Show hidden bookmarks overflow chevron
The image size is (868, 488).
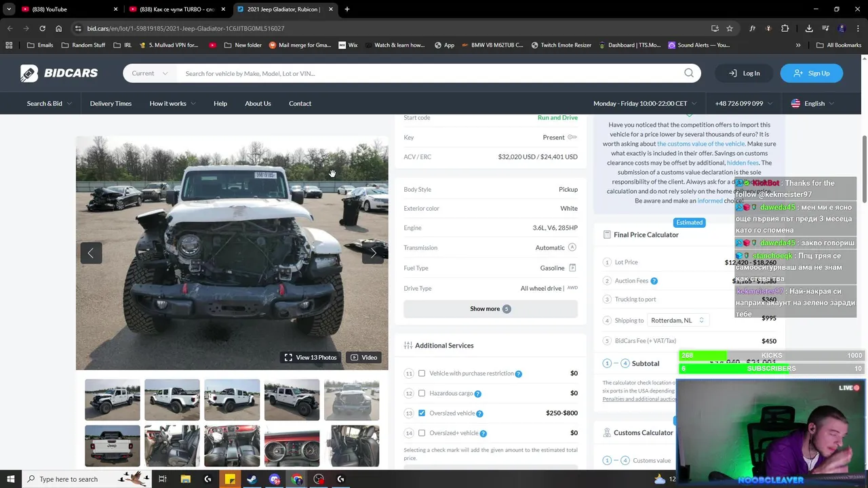(x=798, y=45)
